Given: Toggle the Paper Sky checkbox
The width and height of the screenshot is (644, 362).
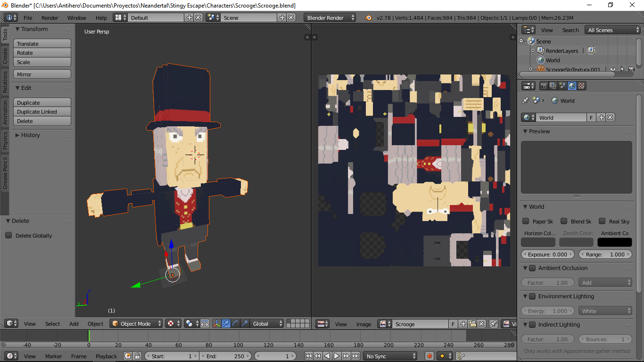Looking at the screenshot, I should (526, 221).
